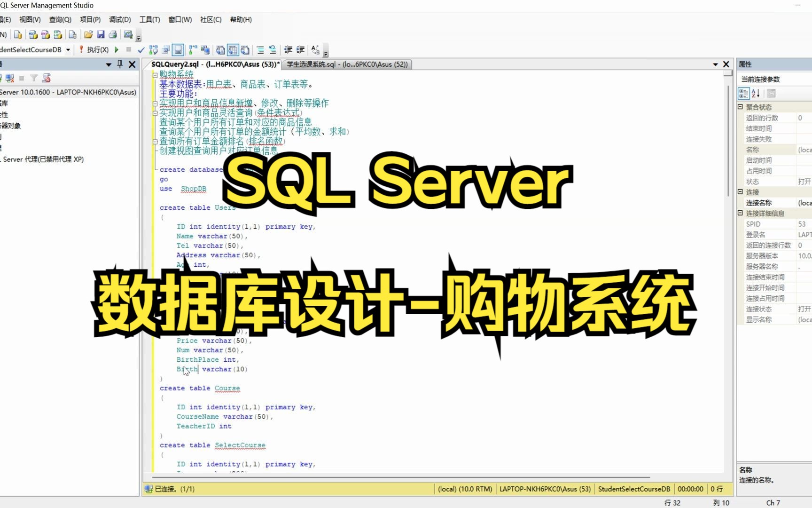This screenshot has width=812, height=508.
Task: Toggle Include Actual Execution Plan icon
Action: click(193, 50)
